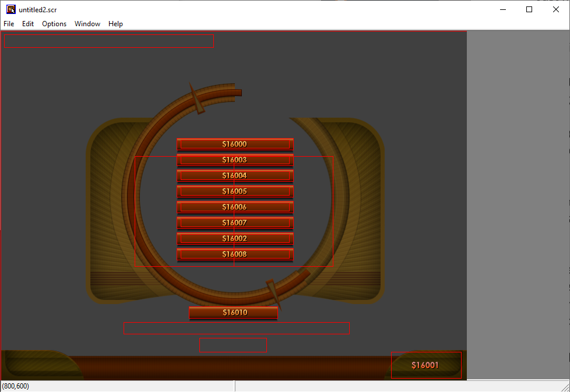This screenshot has height=392, width=570.
Task: Open the File menu
Action: 9,24
